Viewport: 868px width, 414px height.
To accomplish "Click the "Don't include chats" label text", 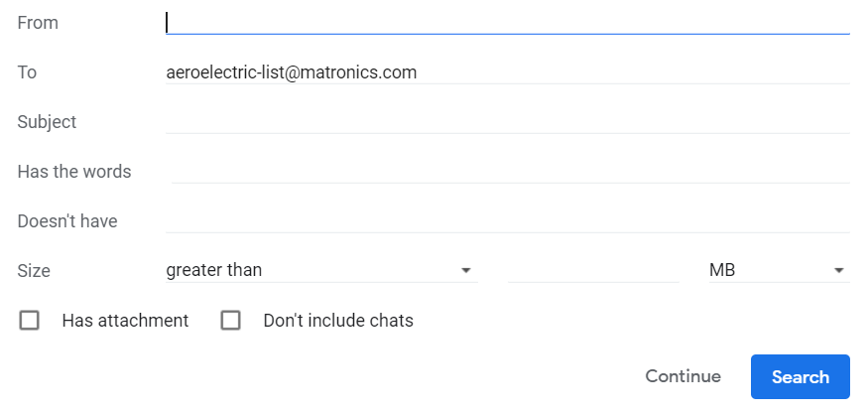I will (x=338, y=321).
